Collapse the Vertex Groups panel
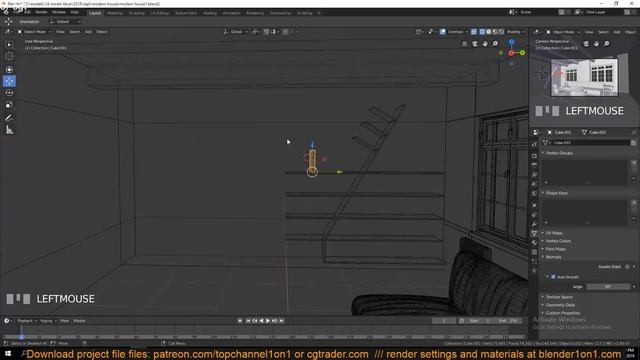640x360 pixels. click(x=559, y=153)
